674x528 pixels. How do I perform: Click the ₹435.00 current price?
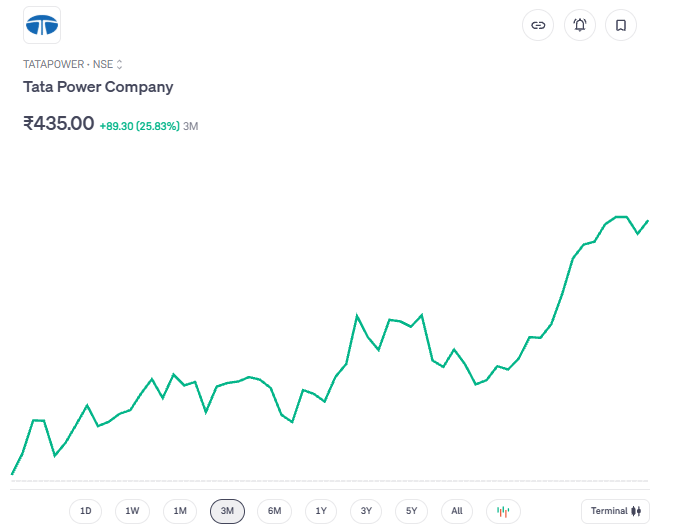[59, 124]
